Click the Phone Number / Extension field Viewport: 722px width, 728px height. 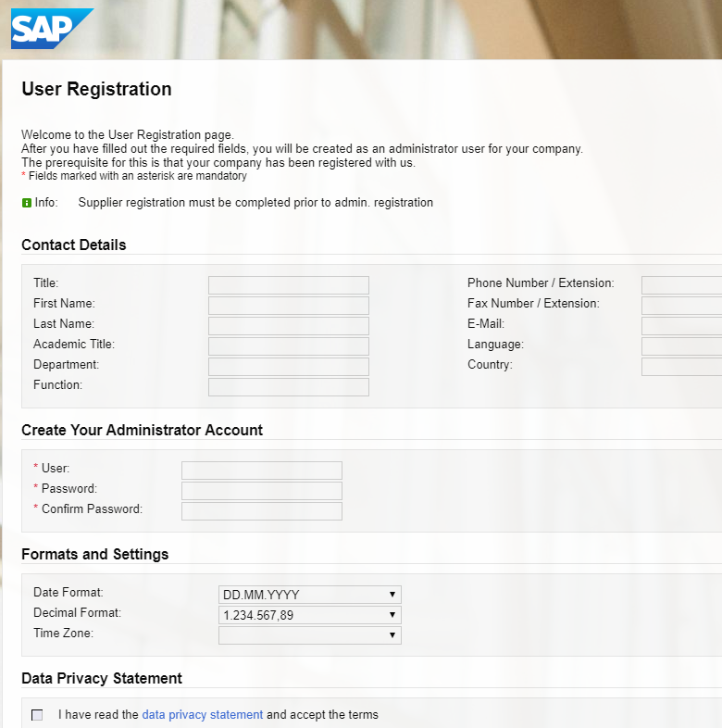681,285
